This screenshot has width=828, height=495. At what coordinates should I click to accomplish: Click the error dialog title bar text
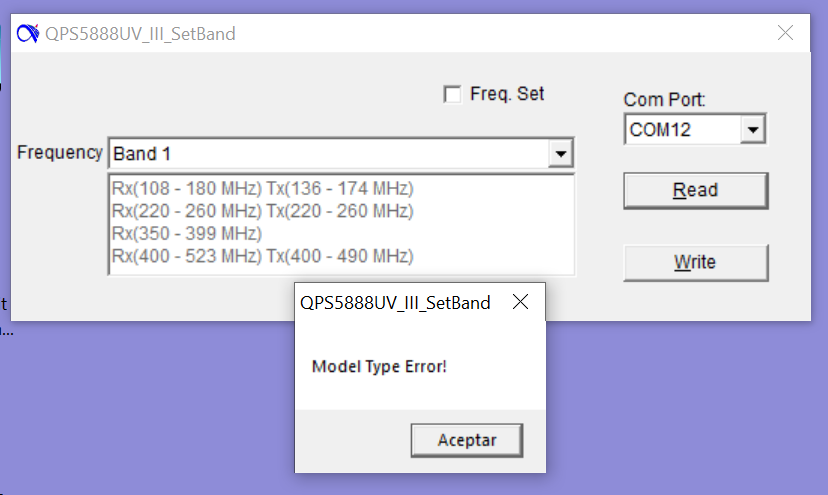(x=395, y=303)
